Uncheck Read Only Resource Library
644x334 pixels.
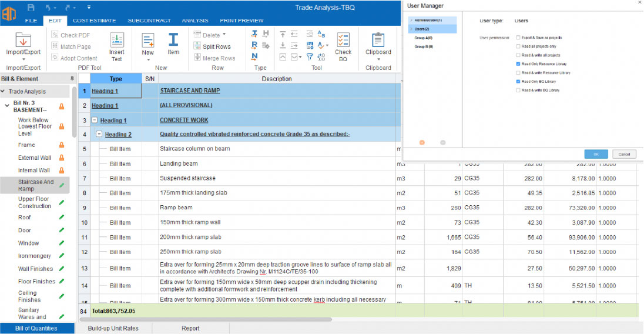point(518,64)
